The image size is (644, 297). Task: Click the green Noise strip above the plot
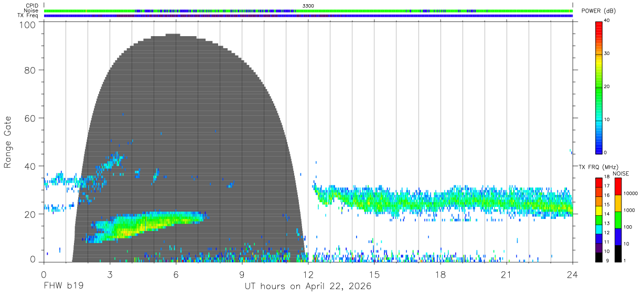[308, 10]
